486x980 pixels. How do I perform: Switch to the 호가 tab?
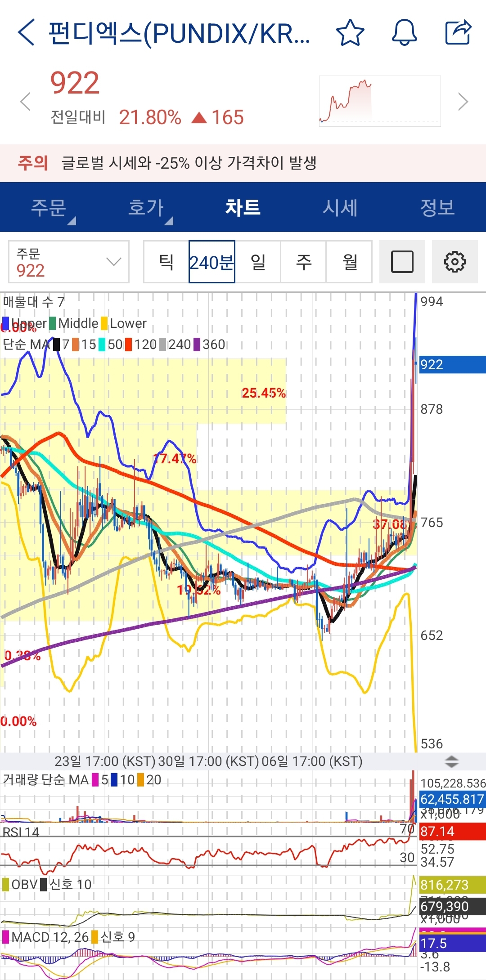pos(146,207)
